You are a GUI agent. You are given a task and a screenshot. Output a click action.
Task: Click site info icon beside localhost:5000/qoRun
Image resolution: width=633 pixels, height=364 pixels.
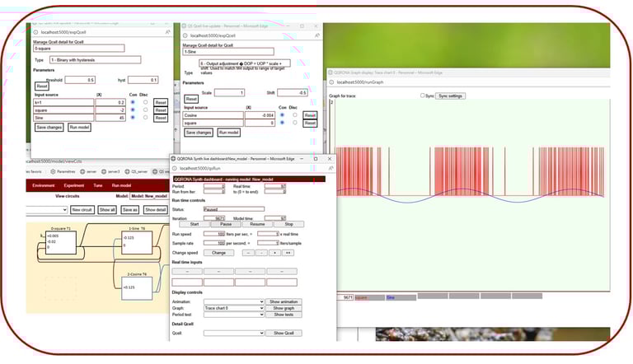pyautogui.click(x=175, y=168)
